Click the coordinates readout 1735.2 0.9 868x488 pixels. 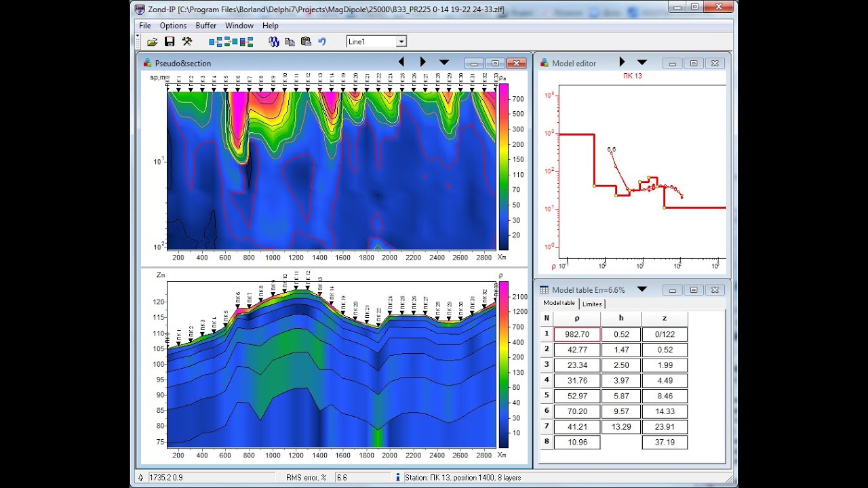point(212,478)
